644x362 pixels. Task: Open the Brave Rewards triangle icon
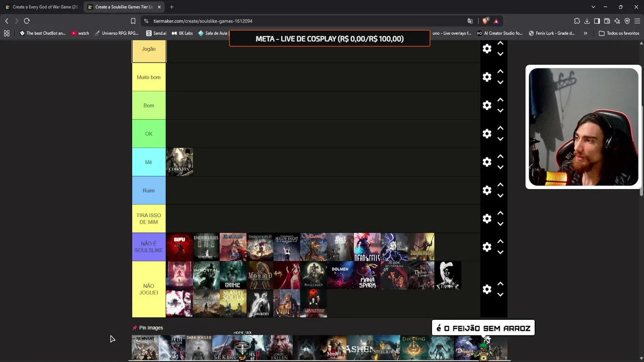pyautogui.click(x=496, y=21)
